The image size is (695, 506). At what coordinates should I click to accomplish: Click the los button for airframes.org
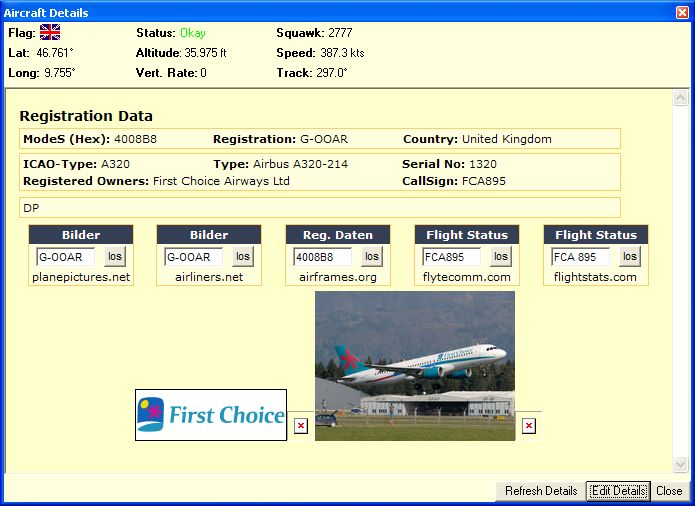(372, 257)
